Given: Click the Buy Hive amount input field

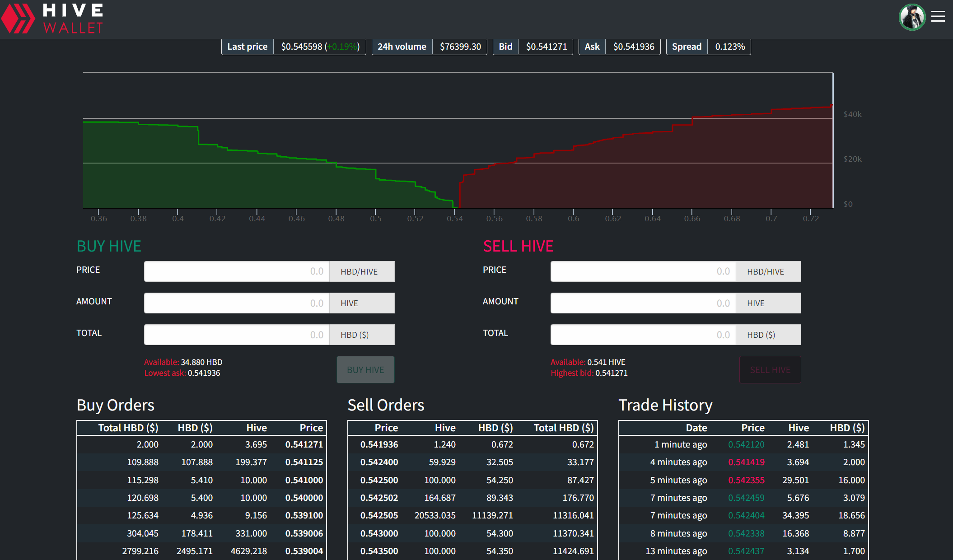Looking at the screenshot, I should 237,303.
